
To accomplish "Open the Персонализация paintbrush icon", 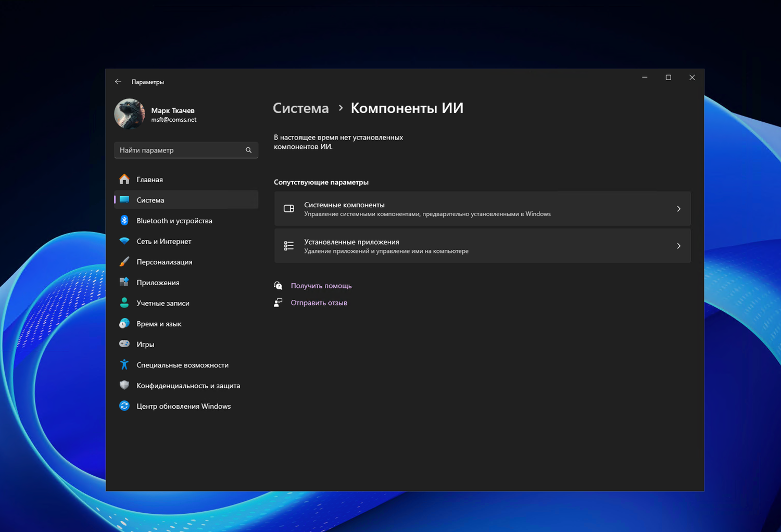I will 124,261.
